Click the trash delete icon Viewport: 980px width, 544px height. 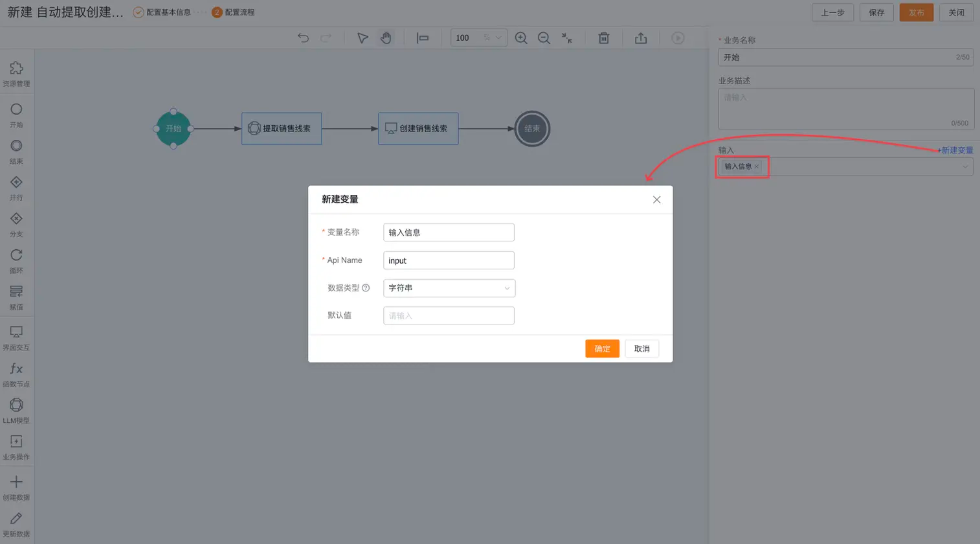(604, 38)
